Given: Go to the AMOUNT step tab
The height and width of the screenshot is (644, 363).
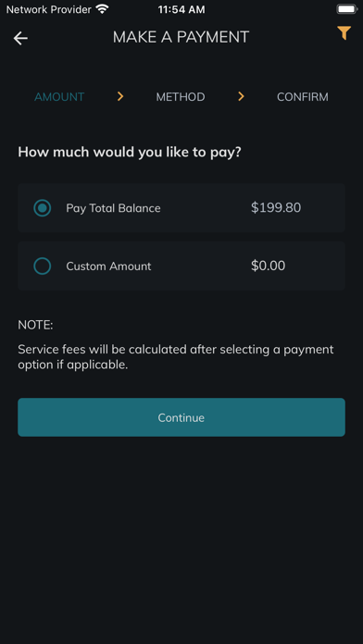Looking at the screenshot, I should click(x=59, y=97).
